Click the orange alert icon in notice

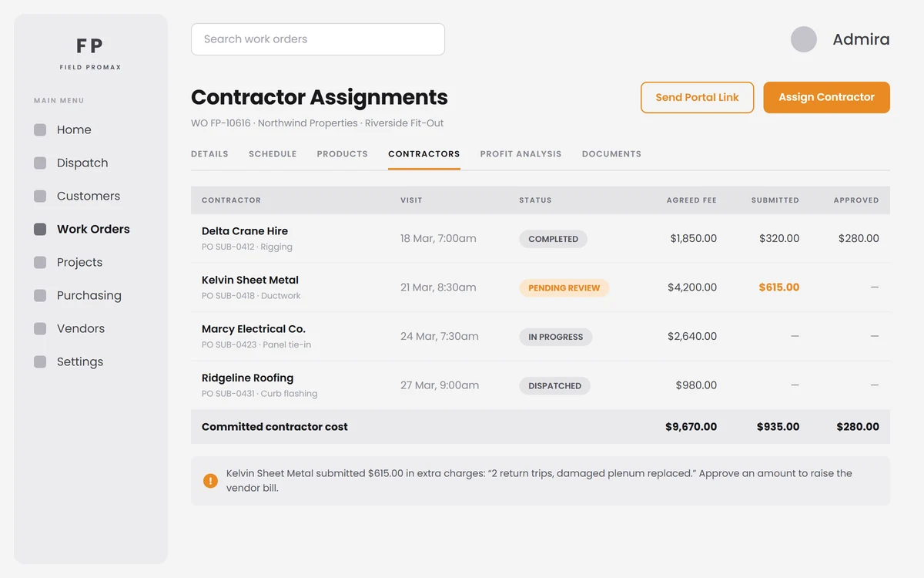[210, 481]
